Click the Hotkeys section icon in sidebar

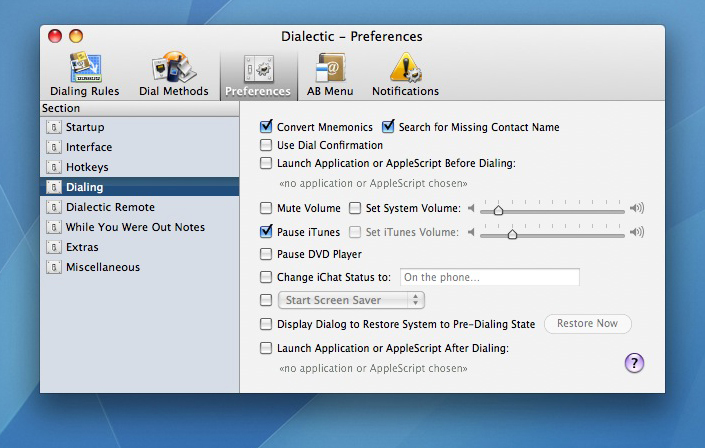(54, 167)
